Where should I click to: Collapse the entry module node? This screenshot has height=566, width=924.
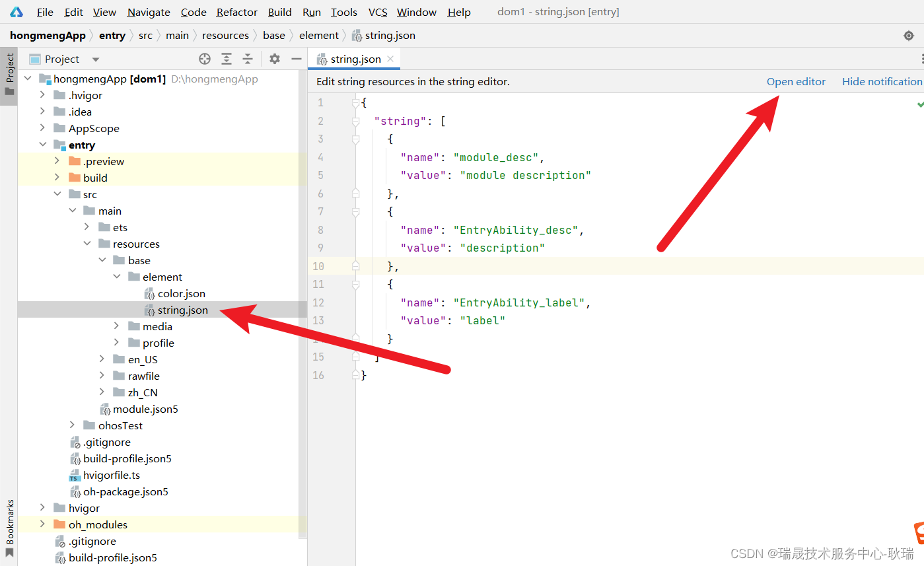click(x=42, y=145)
